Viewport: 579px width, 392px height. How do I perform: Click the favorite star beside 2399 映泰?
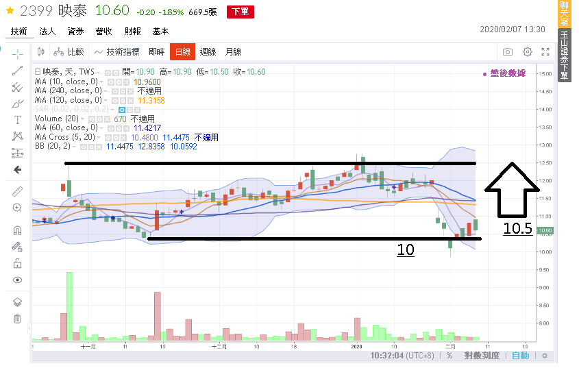[x=10, y=10]
